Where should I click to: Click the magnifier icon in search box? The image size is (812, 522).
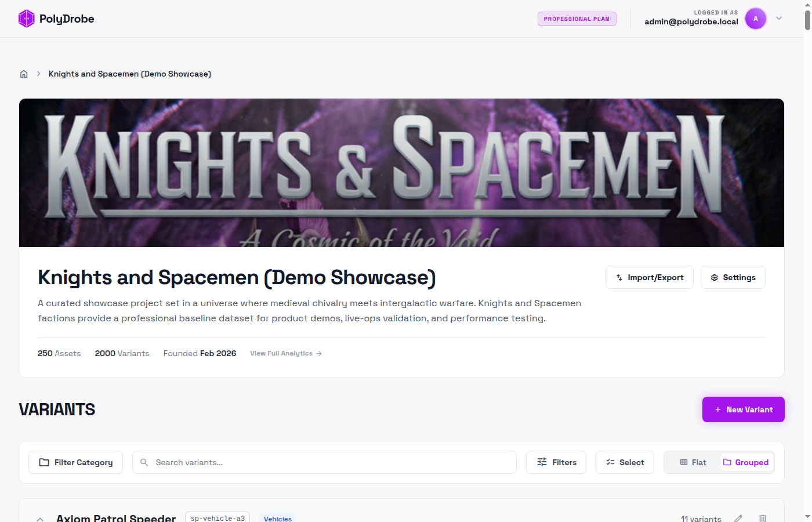[x=144, y=462]
